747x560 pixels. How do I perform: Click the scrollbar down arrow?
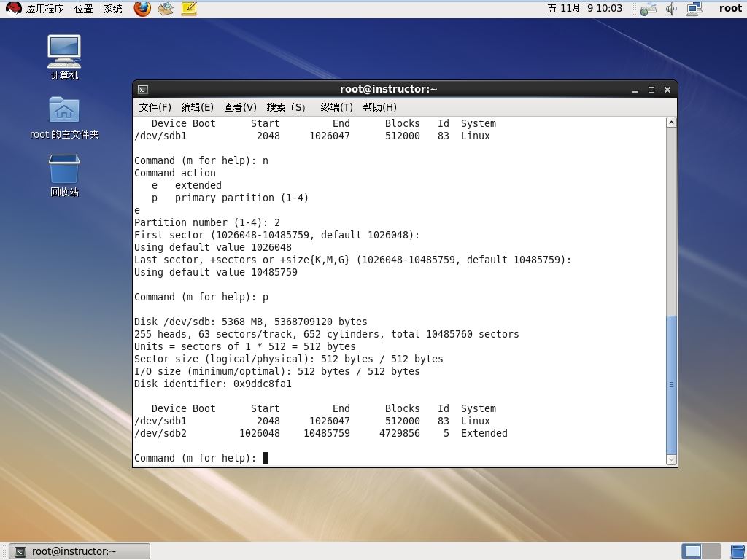(x=671, y=459)
